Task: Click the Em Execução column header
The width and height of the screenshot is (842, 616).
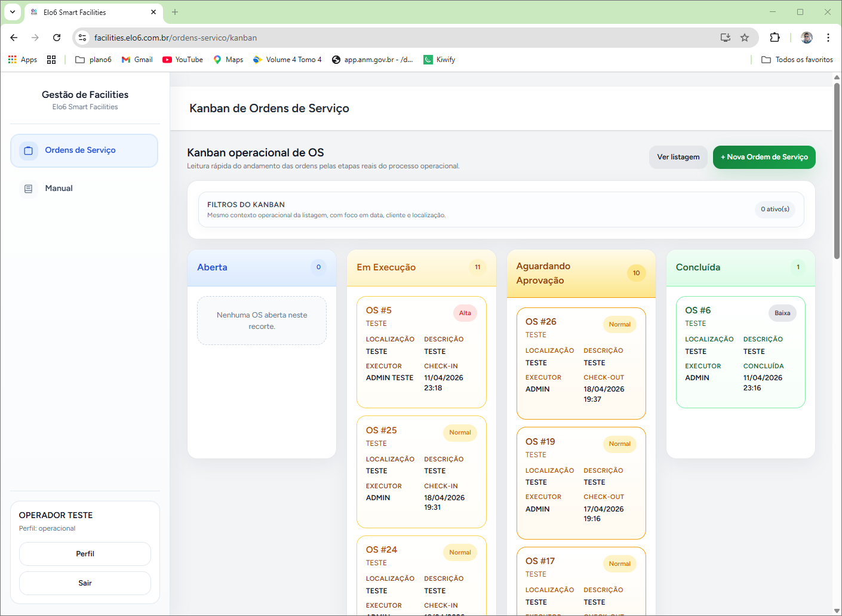Action: pyautogui.click(x=421, y=267)
